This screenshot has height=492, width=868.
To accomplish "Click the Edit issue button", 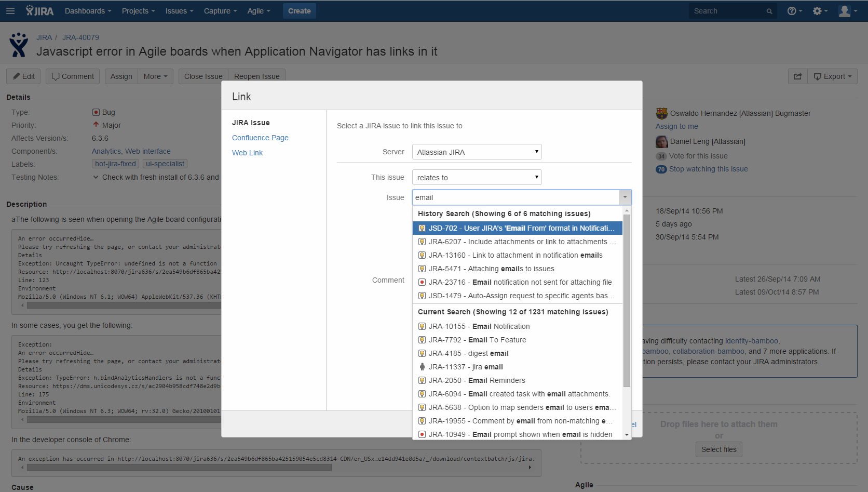I will tap(24, 76).
